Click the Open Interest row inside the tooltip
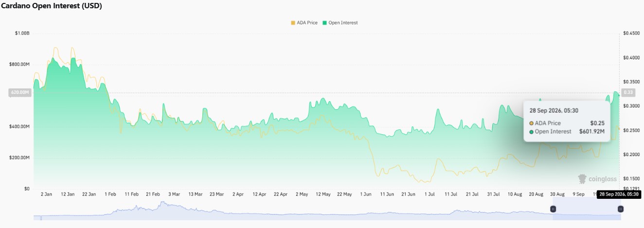The height and width of the screenshot is (228, 644). (x=567, y=131)
